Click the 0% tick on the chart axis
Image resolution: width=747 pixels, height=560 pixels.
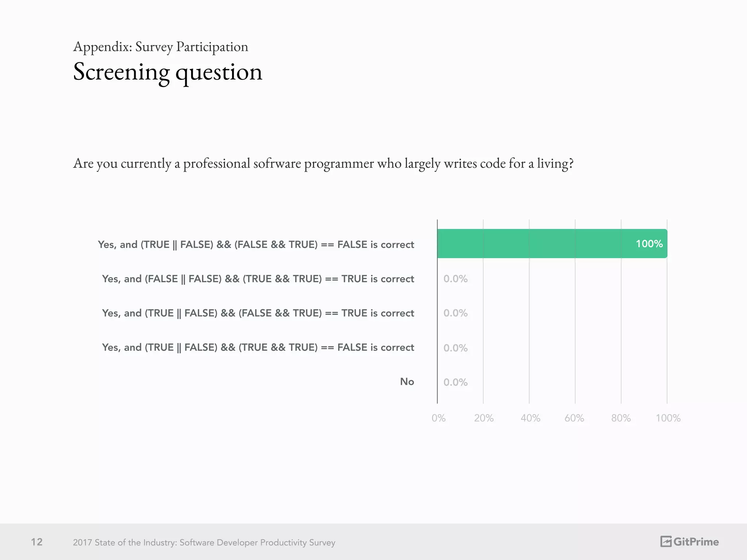point(438,418)
